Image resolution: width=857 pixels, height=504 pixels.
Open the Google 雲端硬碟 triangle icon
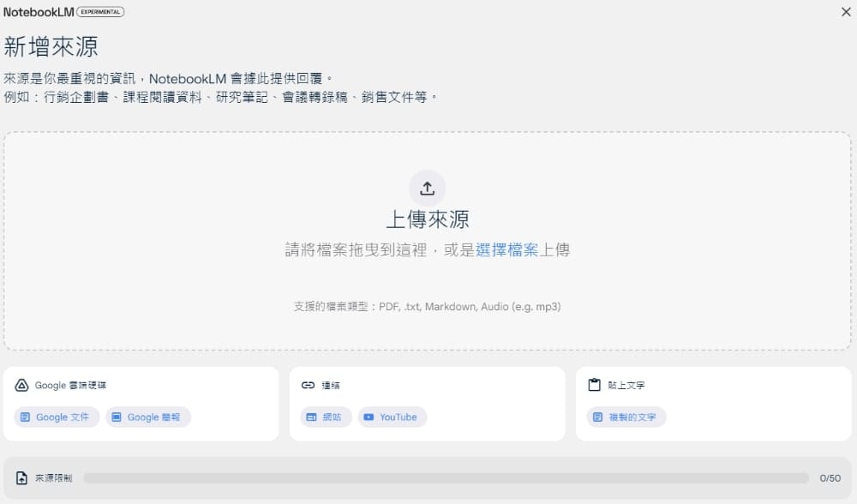[x=22, y=385]
